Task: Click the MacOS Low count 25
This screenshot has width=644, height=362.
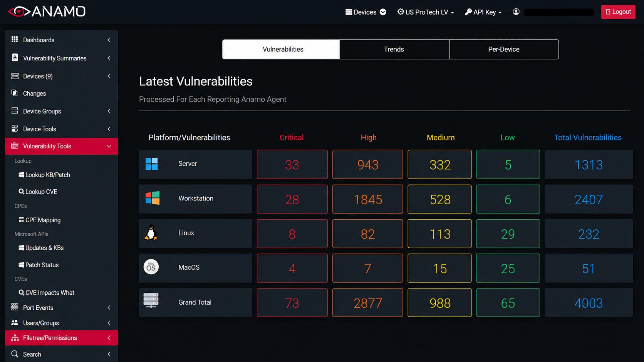Action: pos(508,268)
